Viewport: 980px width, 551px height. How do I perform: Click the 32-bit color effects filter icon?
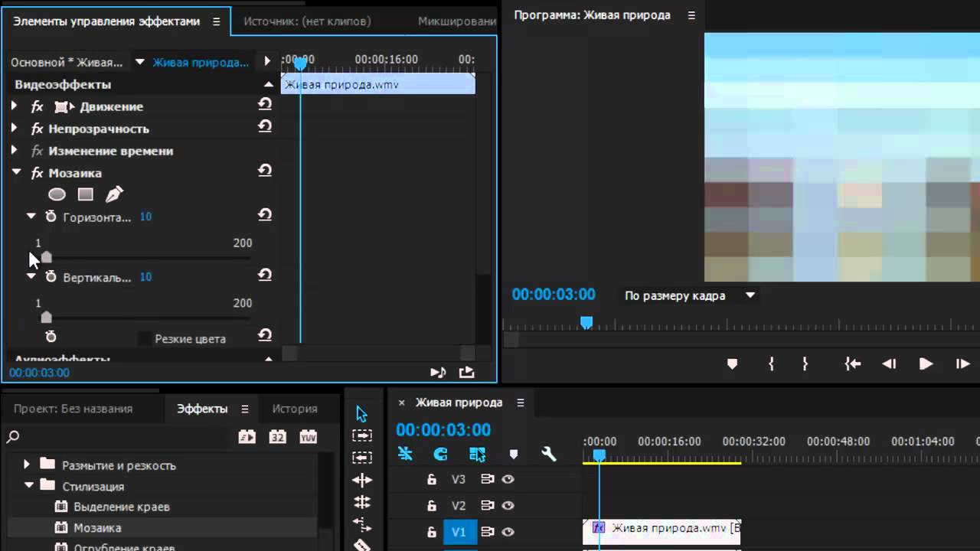[x=277, y=437]
